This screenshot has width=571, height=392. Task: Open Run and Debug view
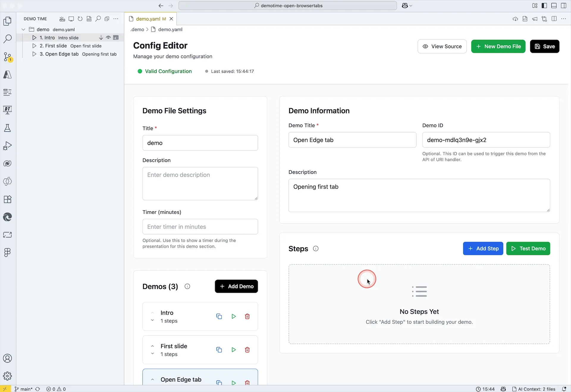pos(7,146)
